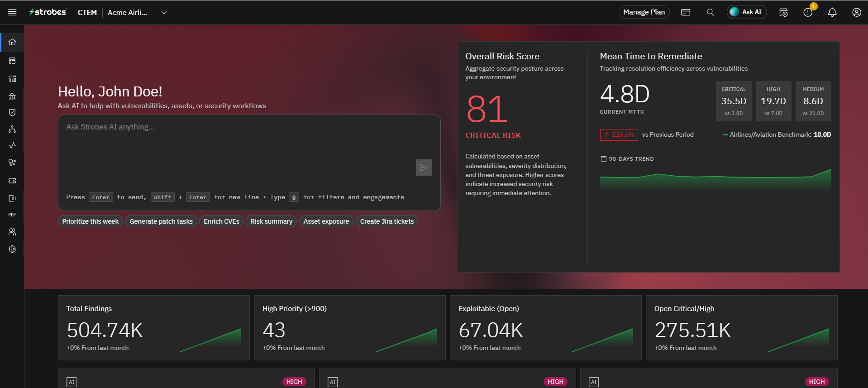Click the Medium 8.6D MTTR tile
The width and height of the screenshot is (868, 388).
coord(813,101)
